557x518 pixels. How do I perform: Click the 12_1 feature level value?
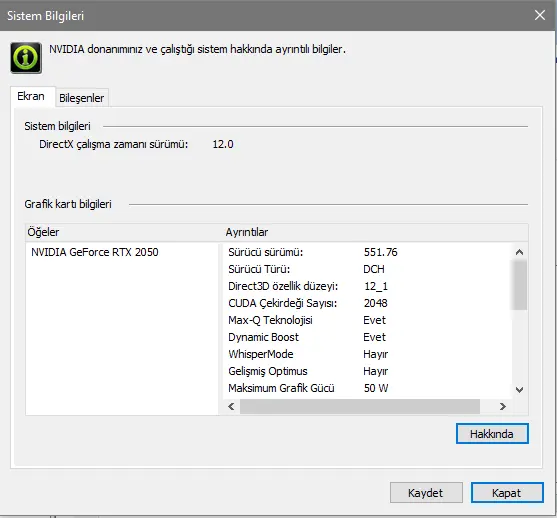pos(376,286)
